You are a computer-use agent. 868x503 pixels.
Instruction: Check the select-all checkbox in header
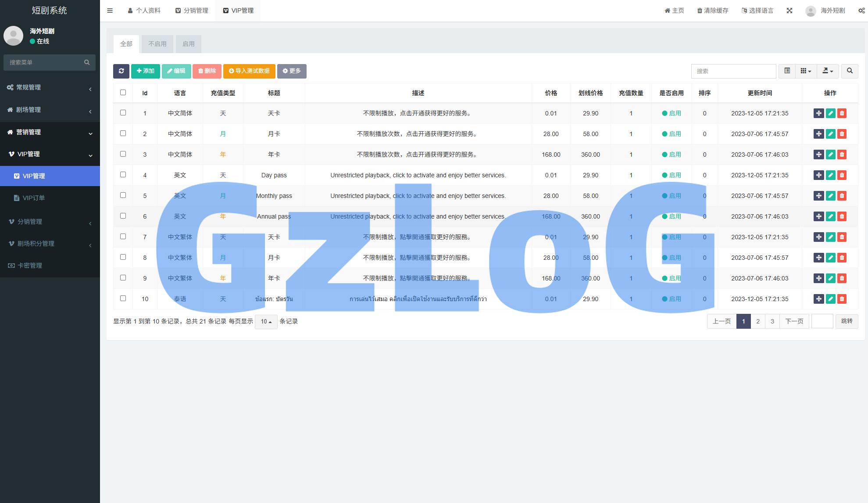point(123,93)
